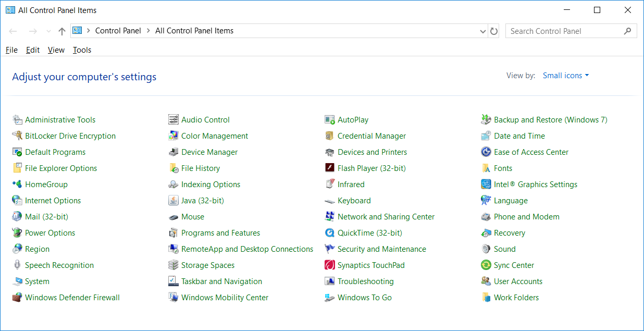Go up one level with Up arrow
The image size is (644, 331).
pyautogui.click(x=62, y=31)
